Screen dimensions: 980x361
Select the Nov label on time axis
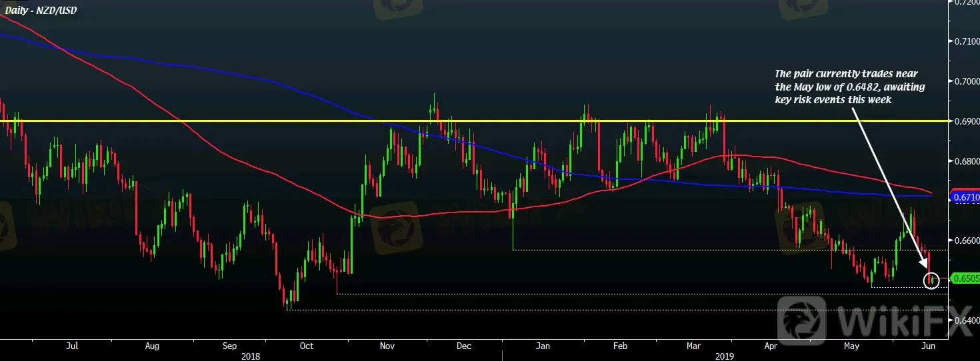pyautogui.click(x=387, y=346)
